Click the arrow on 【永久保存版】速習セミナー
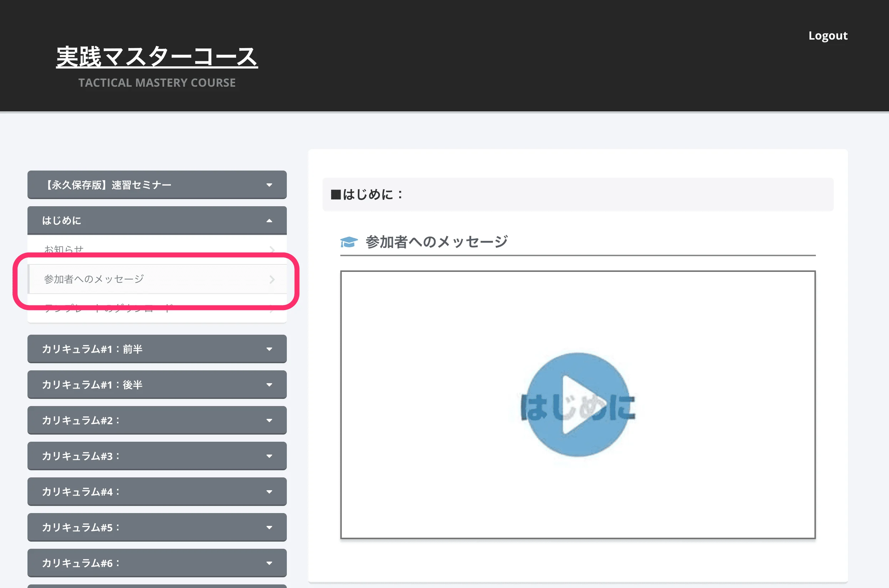889x588 pixels. coord(269,185)
